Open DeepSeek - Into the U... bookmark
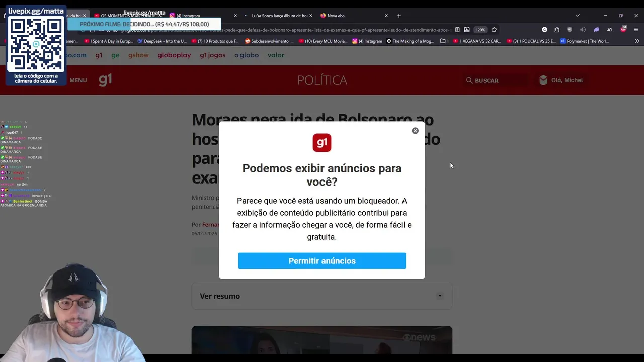The height and width of the screenshot is (362, 644). coord(162,41)
